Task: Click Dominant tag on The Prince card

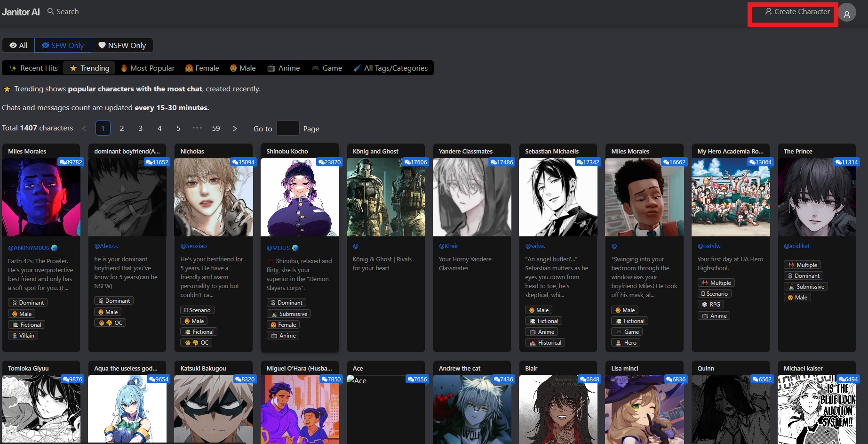Action: 803,276
